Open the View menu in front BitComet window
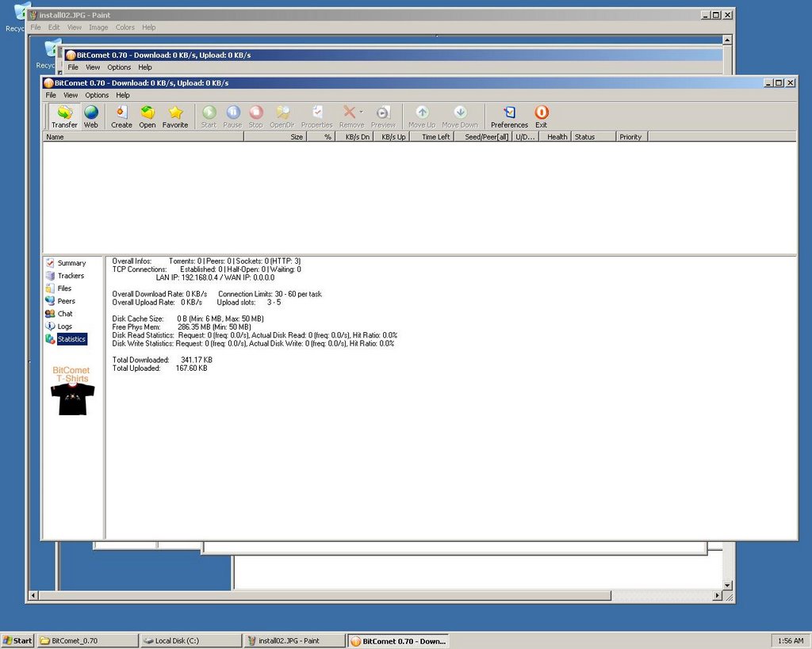 click(x=71, y=95)
